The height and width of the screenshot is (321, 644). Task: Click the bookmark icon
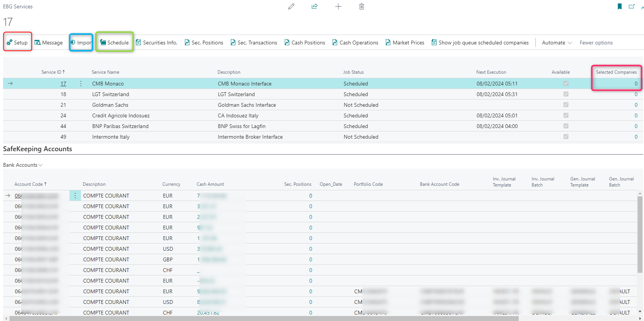pos(620,6)
